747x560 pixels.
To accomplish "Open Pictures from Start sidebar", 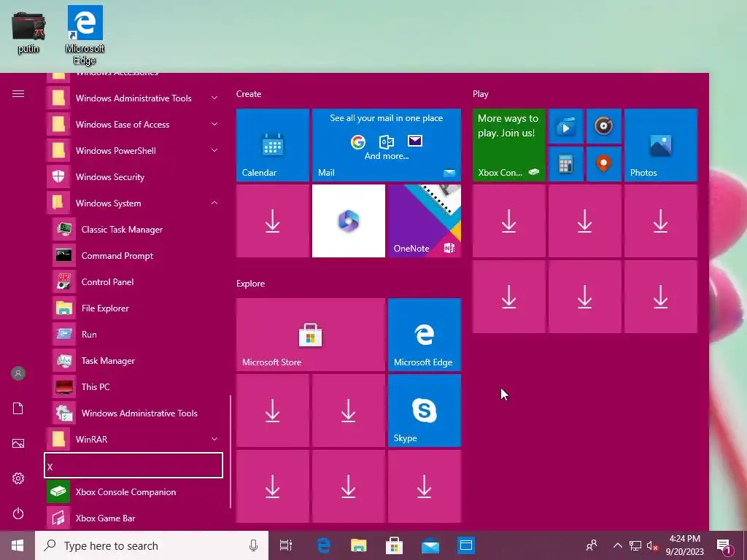I will point(18,443).
